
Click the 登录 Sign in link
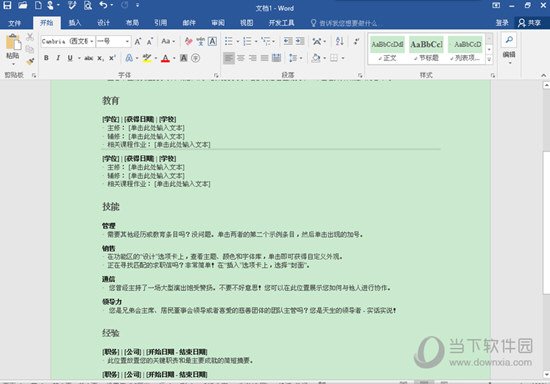[x=502, y=23]
